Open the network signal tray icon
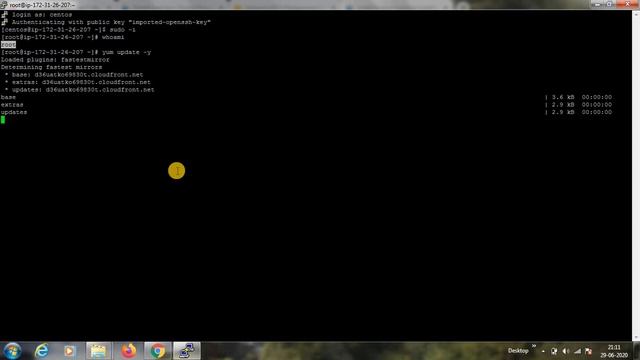The image size is (640, 360). 577,351
